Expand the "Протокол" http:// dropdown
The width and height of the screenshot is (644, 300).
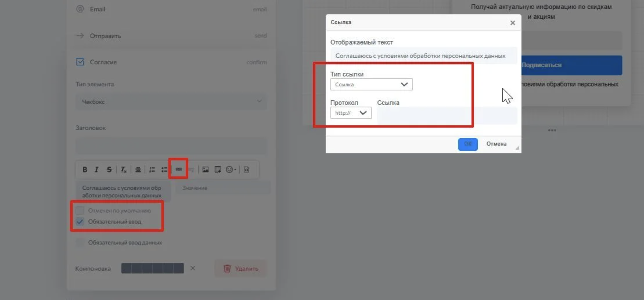350,113
